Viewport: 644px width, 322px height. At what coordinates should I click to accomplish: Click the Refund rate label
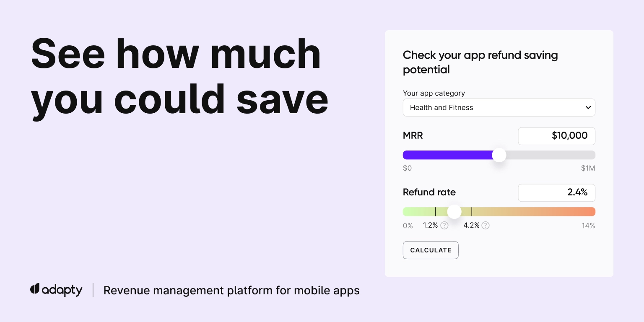429,192
